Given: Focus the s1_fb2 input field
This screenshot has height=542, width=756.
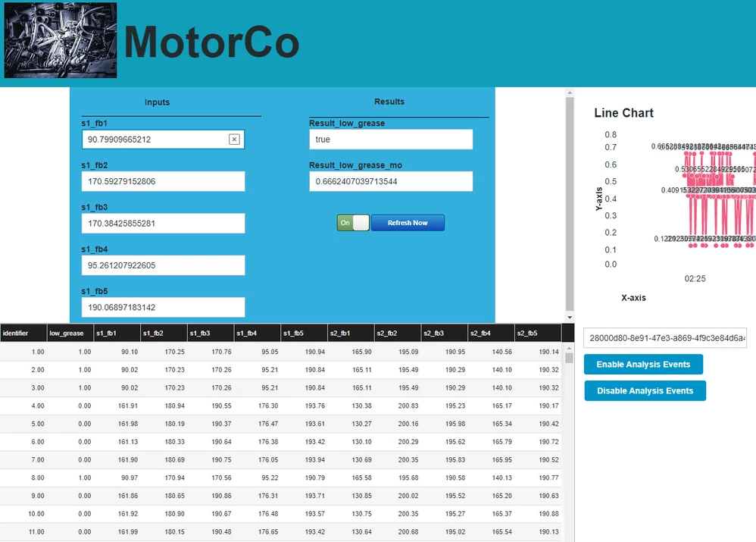Looking at the screenshot, I should click(163, 181).
